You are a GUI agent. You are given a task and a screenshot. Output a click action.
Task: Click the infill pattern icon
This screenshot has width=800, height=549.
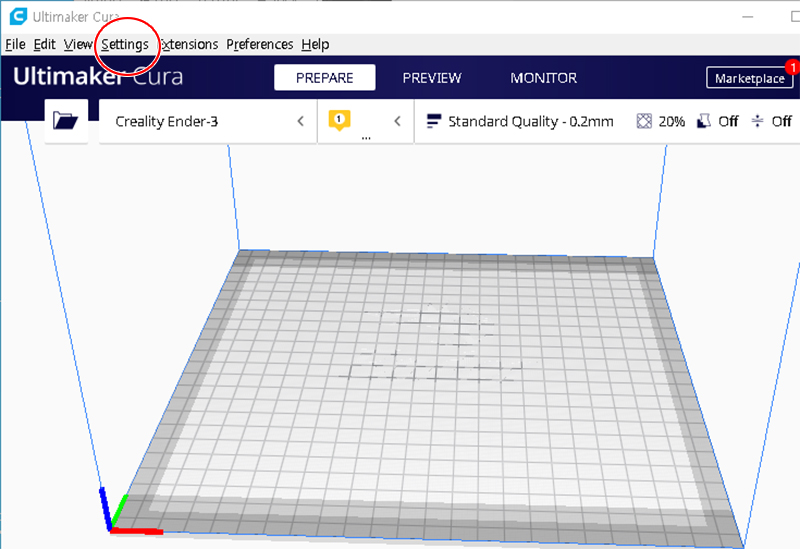644,121
